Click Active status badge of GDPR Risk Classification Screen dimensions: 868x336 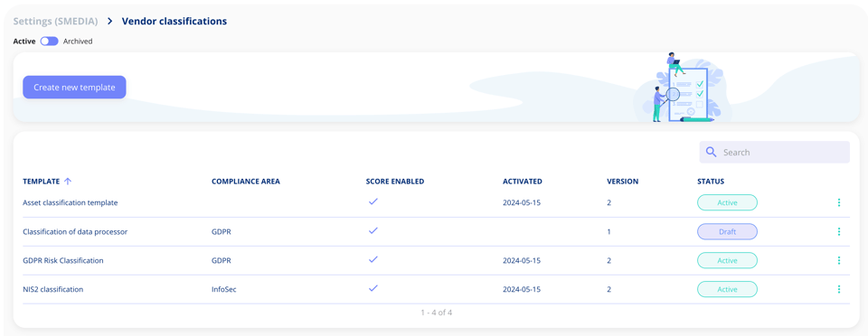727,260
